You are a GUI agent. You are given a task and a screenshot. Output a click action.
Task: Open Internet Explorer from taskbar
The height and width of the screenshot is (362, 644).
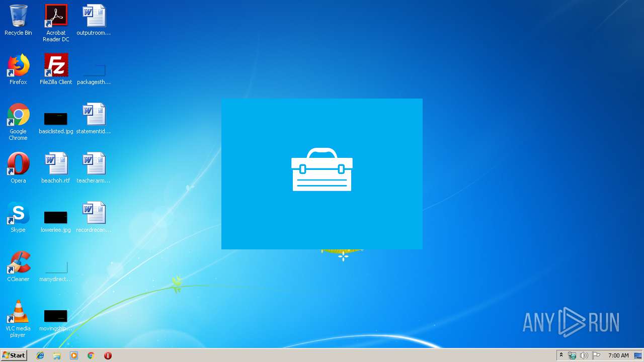point(40,355)
